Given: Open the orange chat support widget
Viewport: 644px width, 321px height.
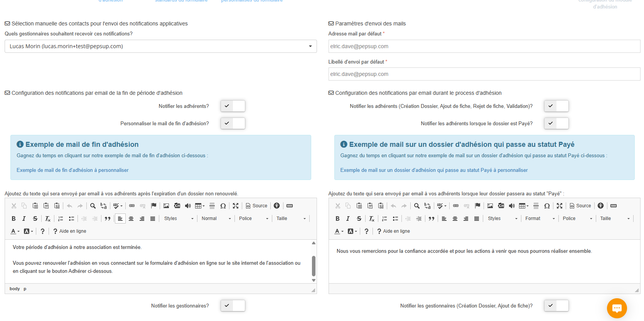Looking at the screenshot, I should [617, 308].
